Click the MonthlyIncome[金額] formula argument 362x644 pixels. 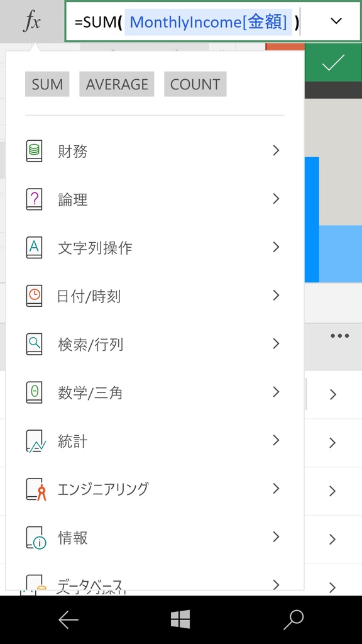[x=209, y=22]
